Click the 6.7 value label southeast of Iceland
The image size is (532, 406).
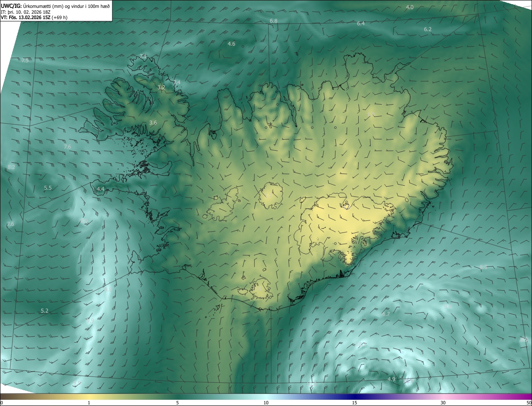386,314
